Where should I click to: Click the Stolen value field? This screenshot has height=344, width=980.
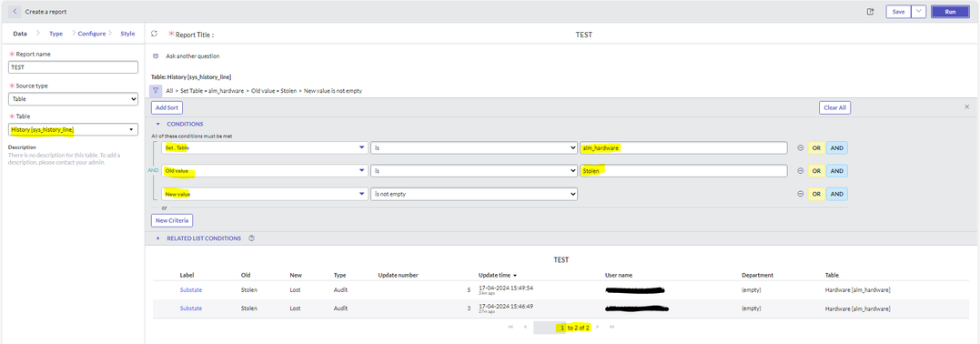click(683, 171)
